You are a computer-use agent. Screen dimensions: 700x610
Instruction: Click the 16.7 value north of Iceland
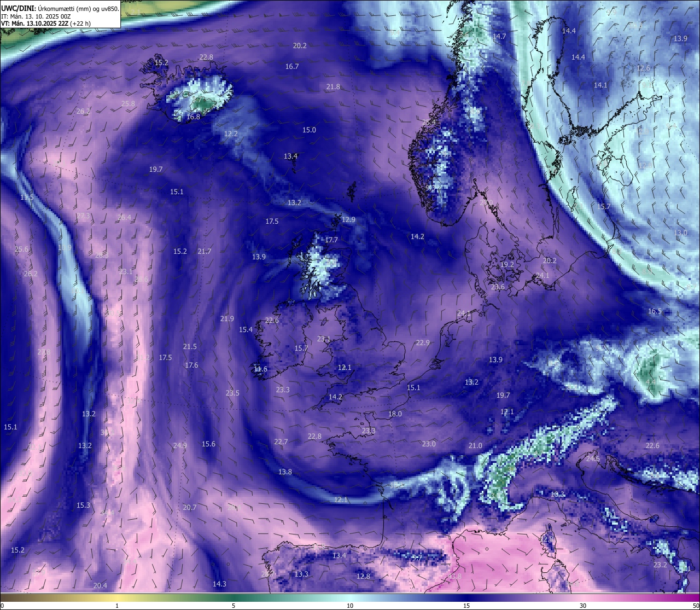click(x=292, y=66)
